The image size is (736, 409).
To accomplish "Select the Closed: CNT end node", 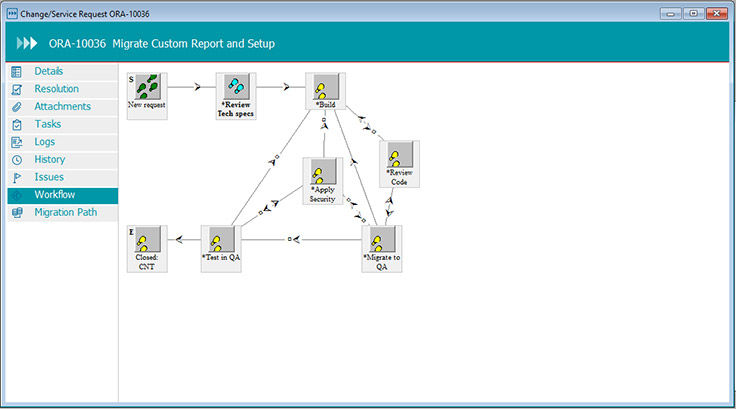I will [x=147, y=249].
